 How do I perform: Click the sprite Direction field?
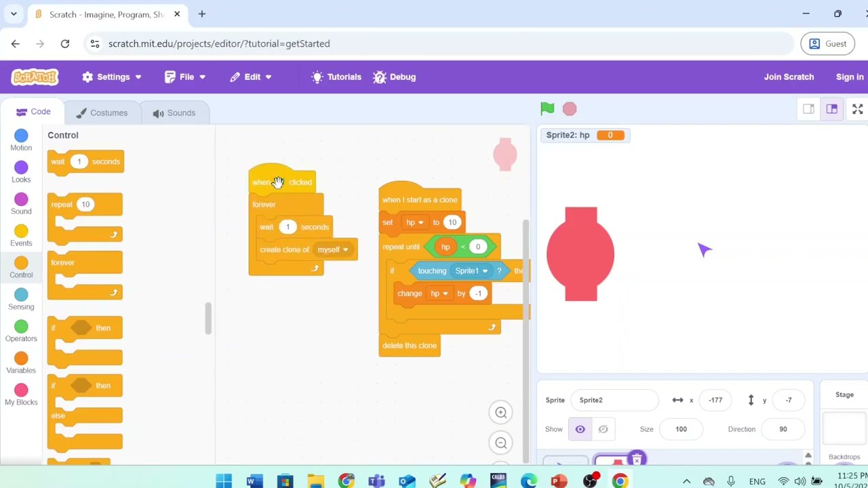(x=783, y=429)
